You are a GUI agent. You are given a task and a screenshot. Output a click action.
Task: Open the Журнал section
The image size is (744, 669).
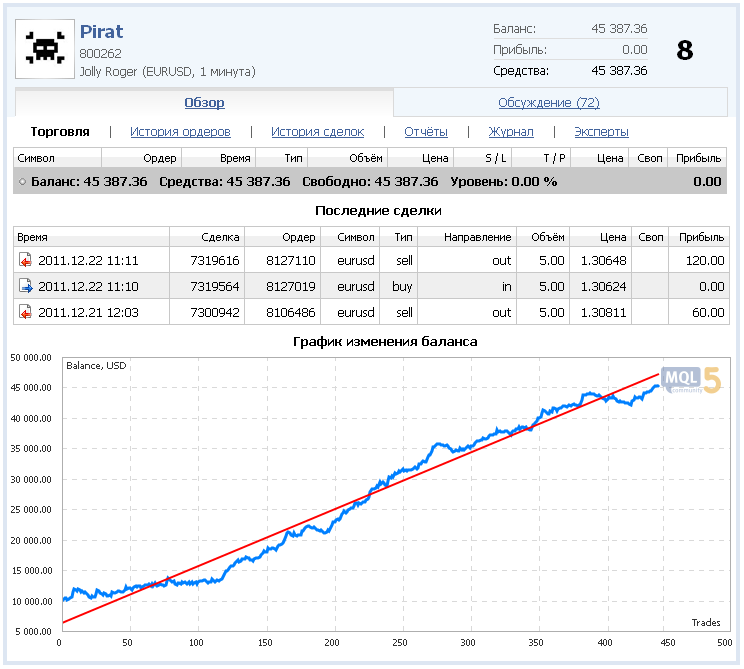(511, 132)
